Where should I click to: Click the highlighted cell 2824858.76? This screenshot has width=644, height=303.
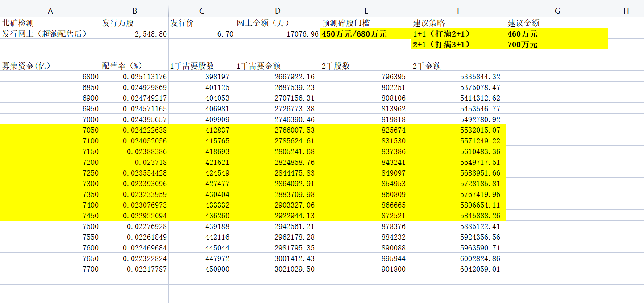(278, 162)
